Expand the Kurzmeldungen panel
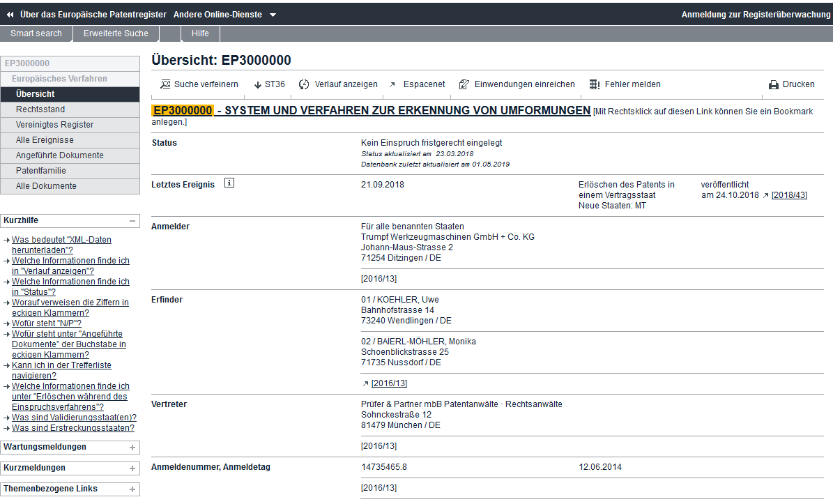Image resolution: width=833 pixels, height=504 pixels. click(132, 468)
